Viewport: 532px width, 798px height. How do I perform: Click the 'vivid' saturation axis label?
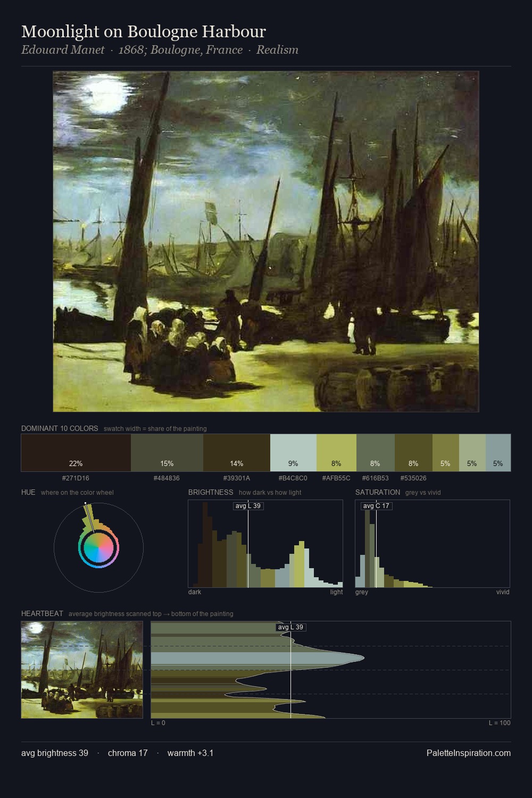[x=503, y=592]
